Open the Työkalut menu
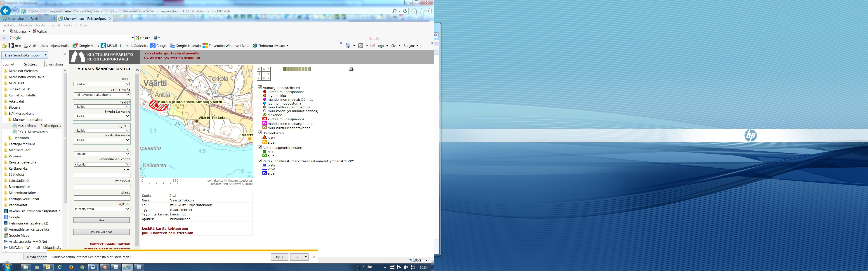Viewport: 868px width, 271px height. 70,25
